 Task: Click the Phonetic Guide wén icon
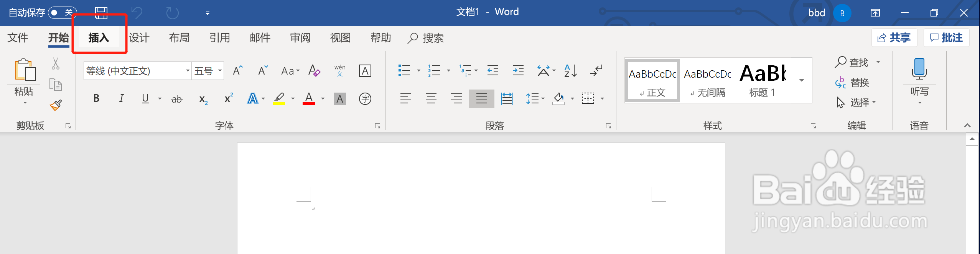(x=340, y=71)
